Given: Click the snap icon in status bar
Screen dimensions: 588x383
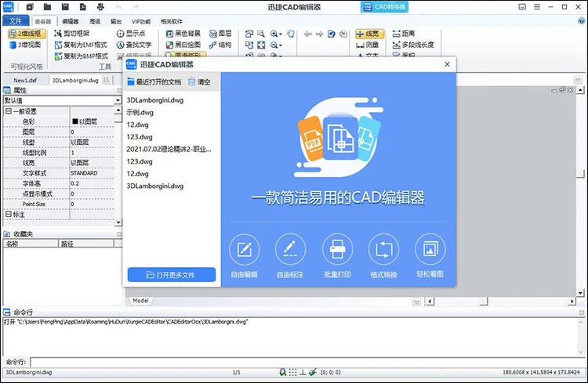Looking at the screenshot, I should pyautogui.click(x=283, y=372).
